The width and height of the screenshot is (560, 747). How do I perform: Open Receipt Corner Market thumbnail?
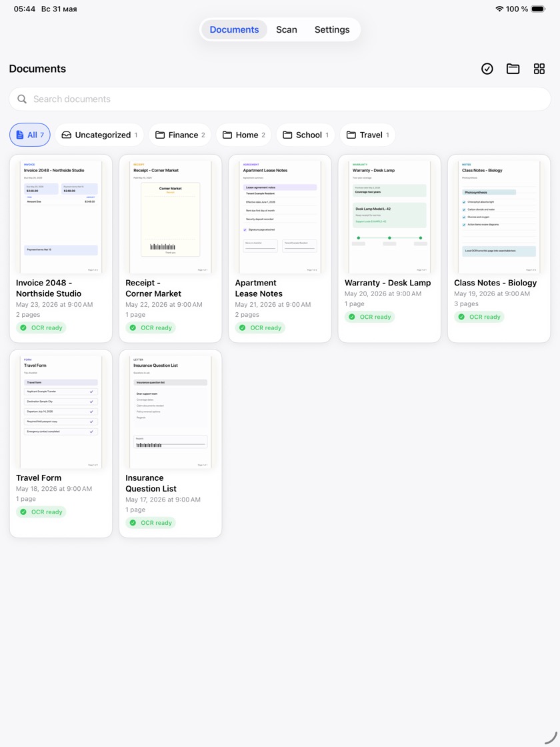click(x=171, y=217)
